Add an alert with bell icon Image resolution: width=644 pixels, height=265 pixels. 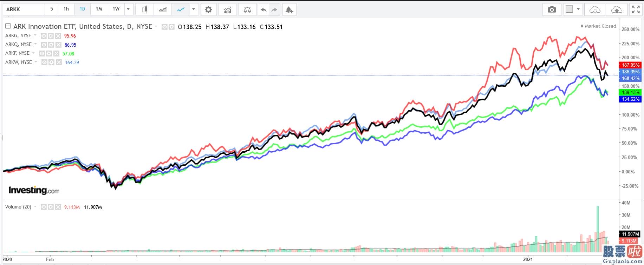(289, 9)
